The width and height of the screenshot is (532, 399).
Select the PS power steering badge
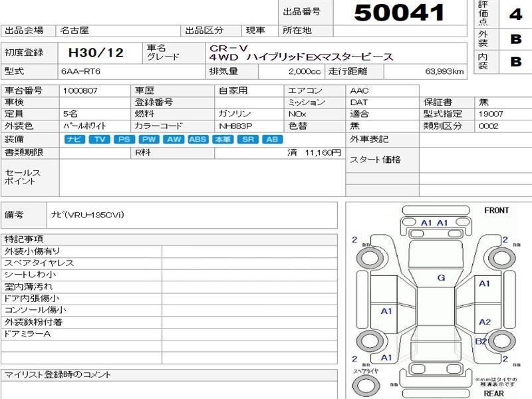(124, 139)
